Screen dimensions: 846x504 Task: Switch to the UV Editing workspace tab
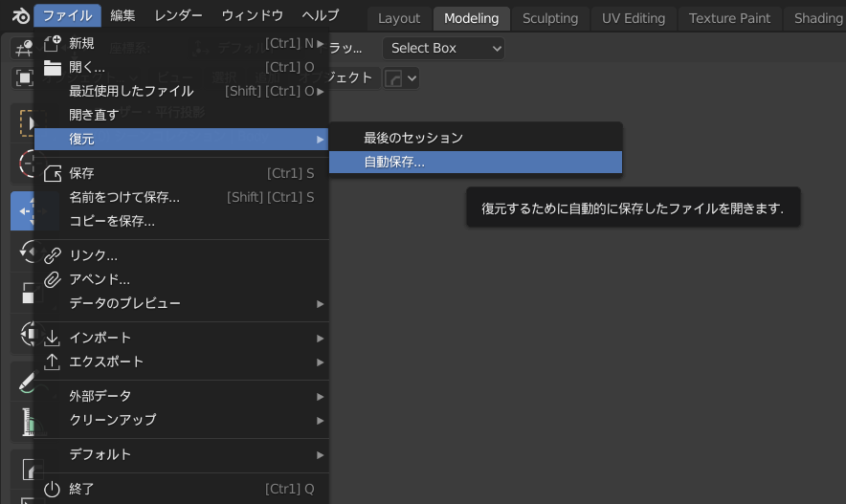(634, 18)
